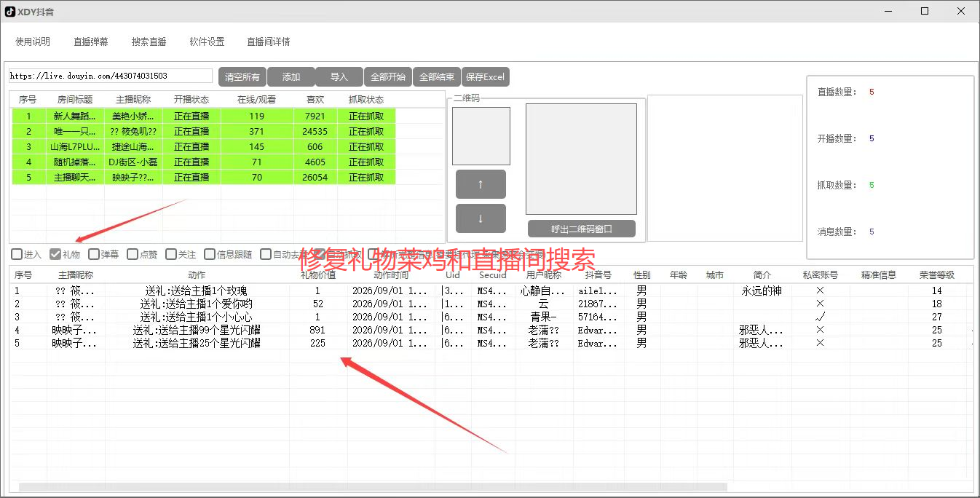The width and height of the screenshot is (980, 498).
Task: Click the 消息数量 stat label
Action: (x=837, y=232)
